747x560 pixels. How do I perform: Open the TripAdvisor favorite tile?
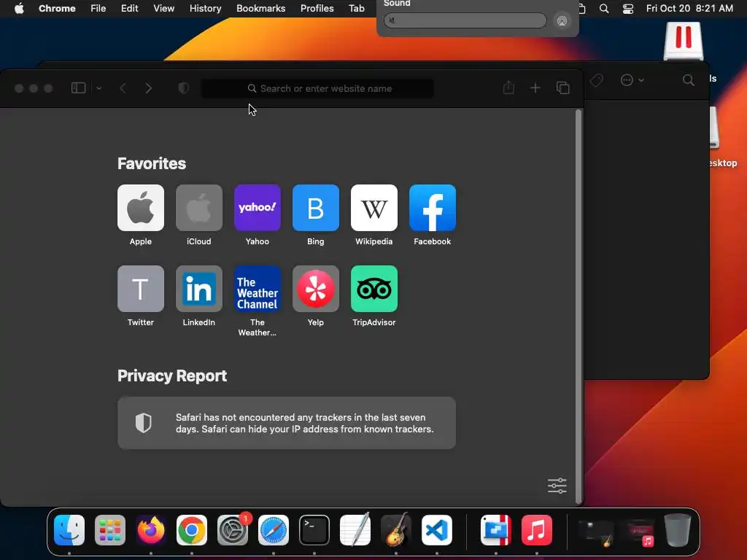[x=374, y=289]
